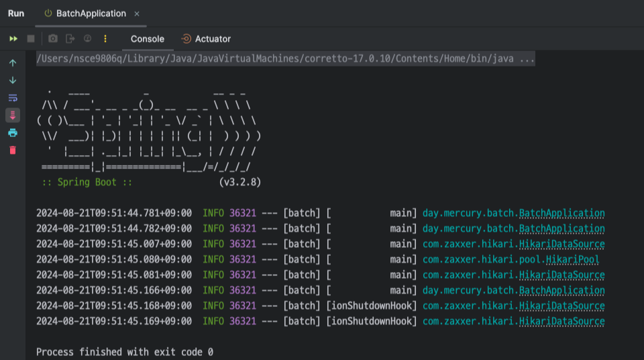This screenshot has height=360, width=644.
Task: Open HikariDataSource link in 09:51:45.081 log line
Action: (x=562, y=275)
